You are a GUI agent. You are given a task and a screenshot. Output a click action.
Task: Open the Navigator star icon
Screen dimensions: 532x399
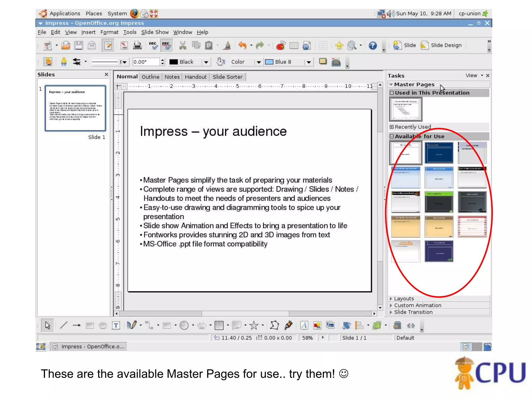click(x=339, y=45)
